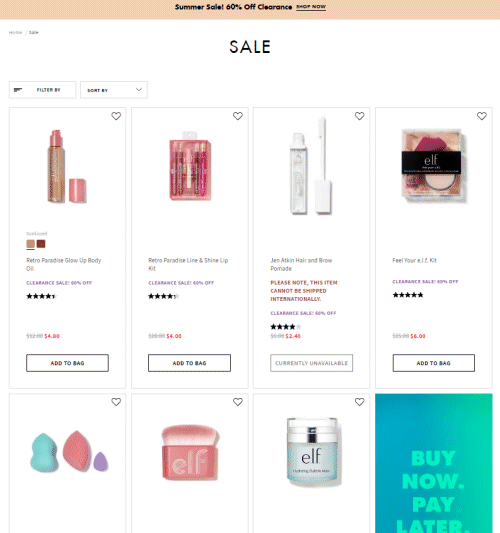Favorite the Retro Paradise Glow Up Body Oil
Image resolution: width=500 pixels, height=533 pixels.
point(116,116)
